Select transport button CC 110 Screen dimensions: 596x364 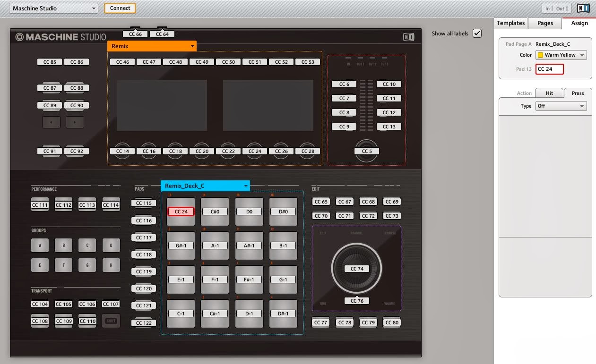pos(87,321)
